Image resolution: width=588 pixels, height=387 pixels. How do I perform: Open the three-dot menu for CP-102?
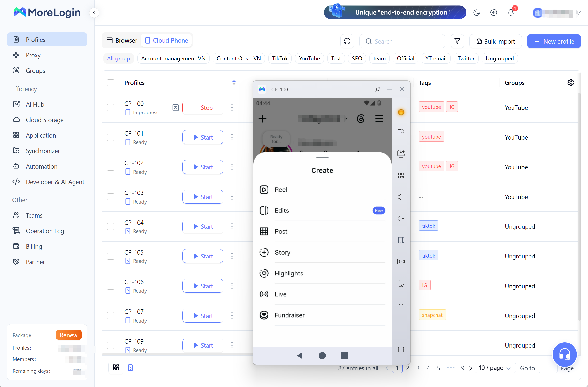[x=232, y=167]
